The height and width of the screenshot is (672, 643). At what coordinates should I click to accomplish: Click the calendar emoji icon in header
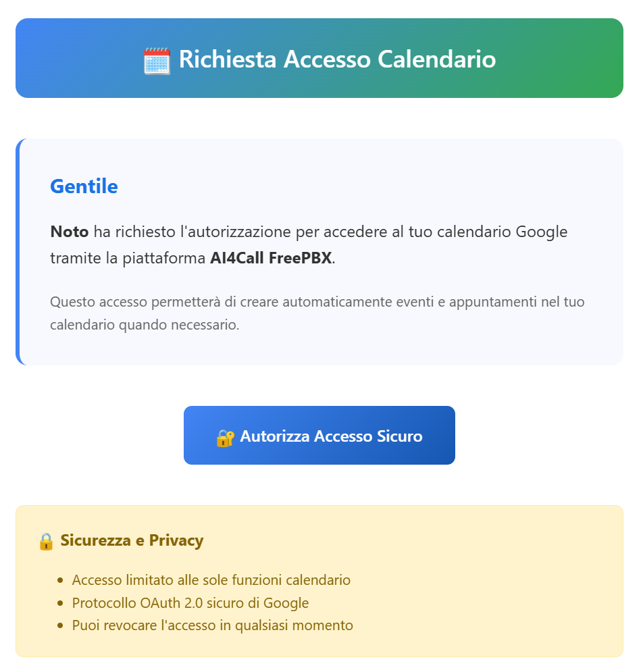pos(157,61)
